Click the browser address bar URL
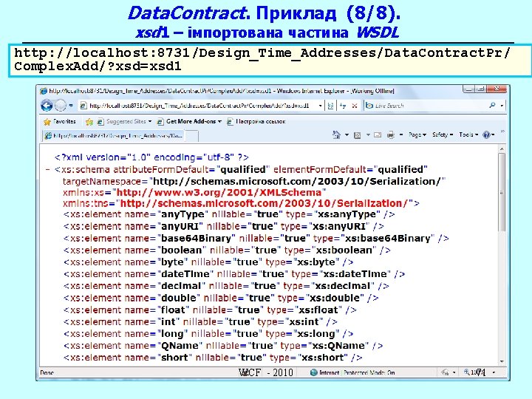The image size is (532, 399). (x=199, y=106)
